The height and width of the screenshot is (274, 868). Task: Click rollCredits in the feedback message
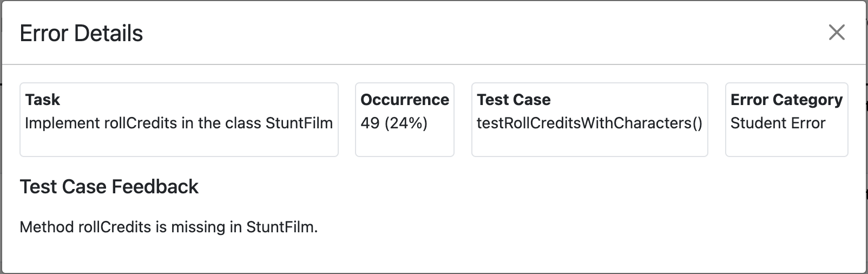[115, 227]
